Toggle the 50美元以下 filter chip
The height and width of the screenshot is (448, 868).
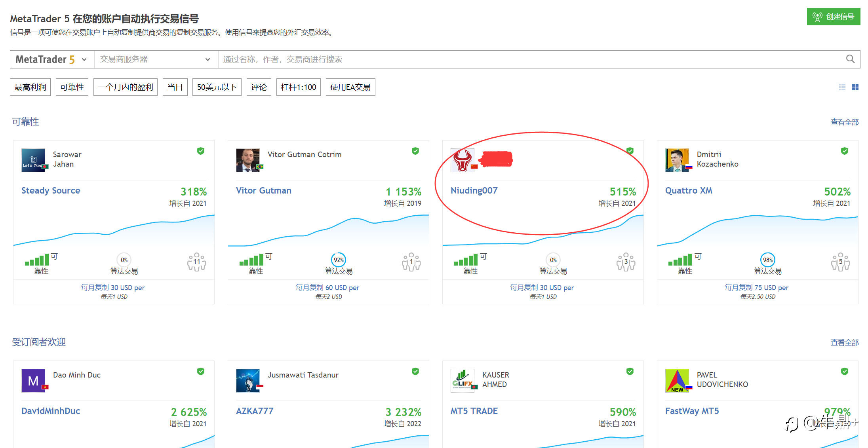217,87
